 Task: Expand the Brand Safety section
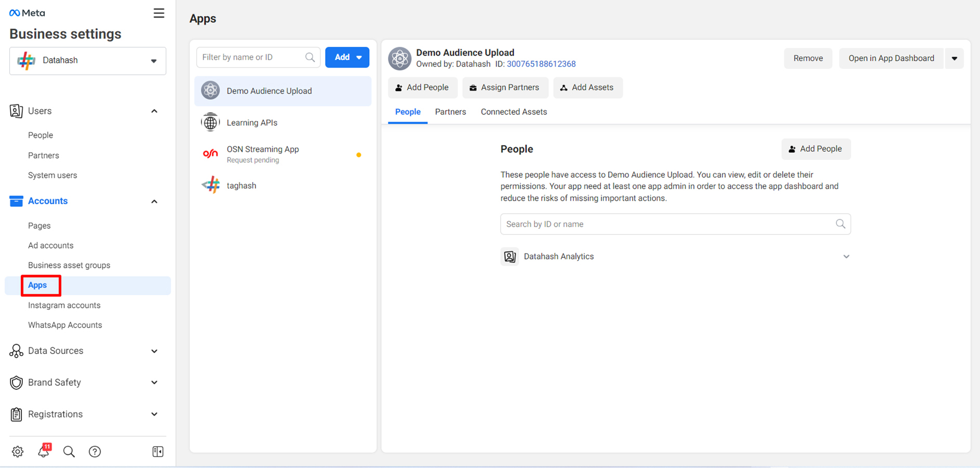[154, 383]
